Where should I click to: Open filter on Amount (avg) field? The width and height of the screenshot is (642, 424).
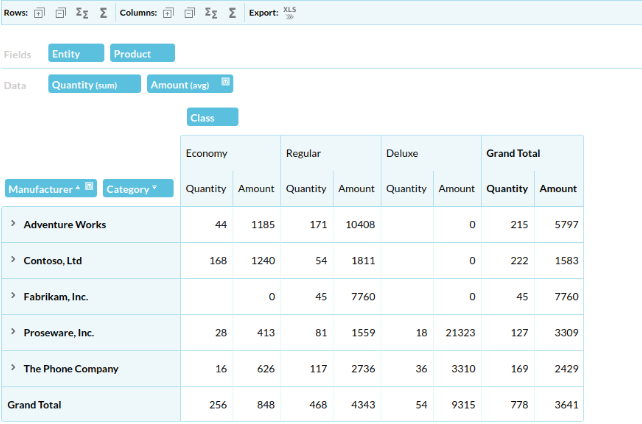pos(225,81)
